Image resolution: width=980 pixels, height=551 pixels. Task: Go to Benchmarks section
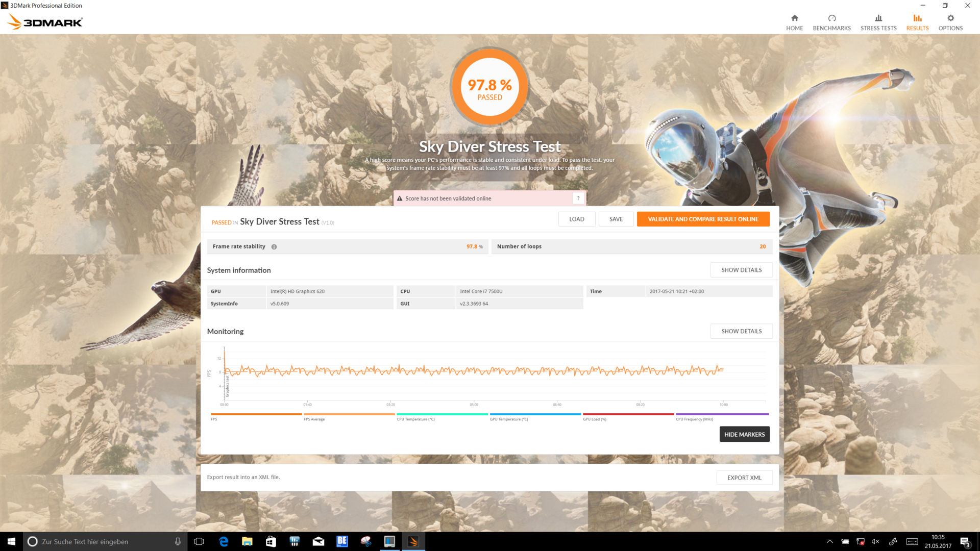coord(831,22)
